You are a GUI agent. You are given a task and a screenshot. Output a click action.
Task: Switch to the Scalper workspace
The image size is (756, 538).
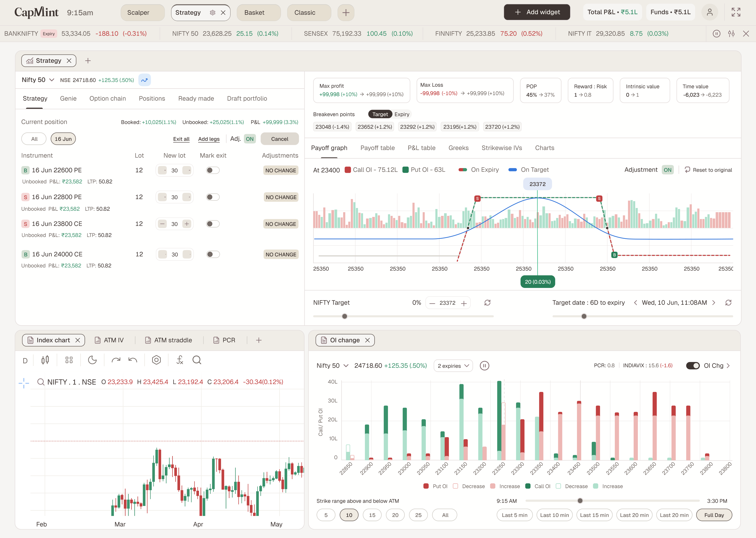(143, 13)
